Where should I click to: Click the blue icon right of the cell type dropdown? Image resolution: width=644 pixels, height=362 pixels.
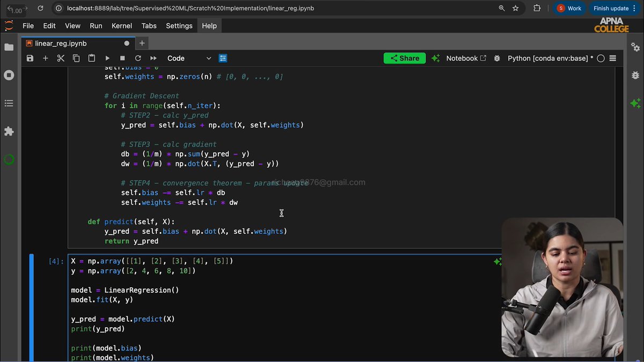click(223, 58)
